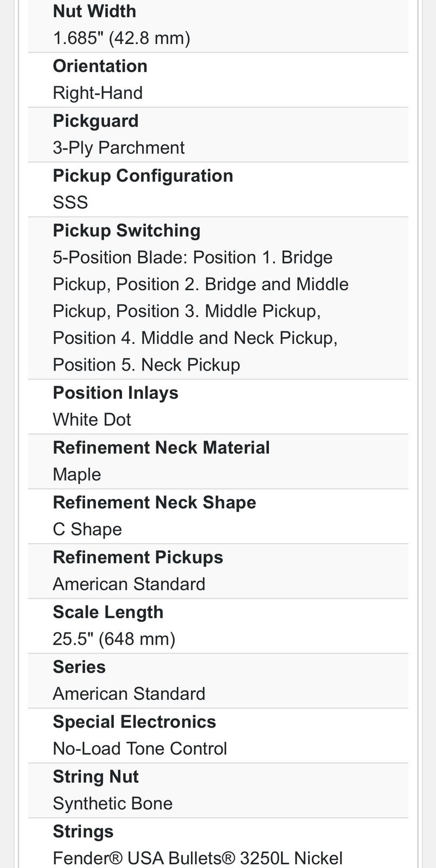Click the Nut Width spec label
This screenshot has width=436, height=868.
[94, 11]
